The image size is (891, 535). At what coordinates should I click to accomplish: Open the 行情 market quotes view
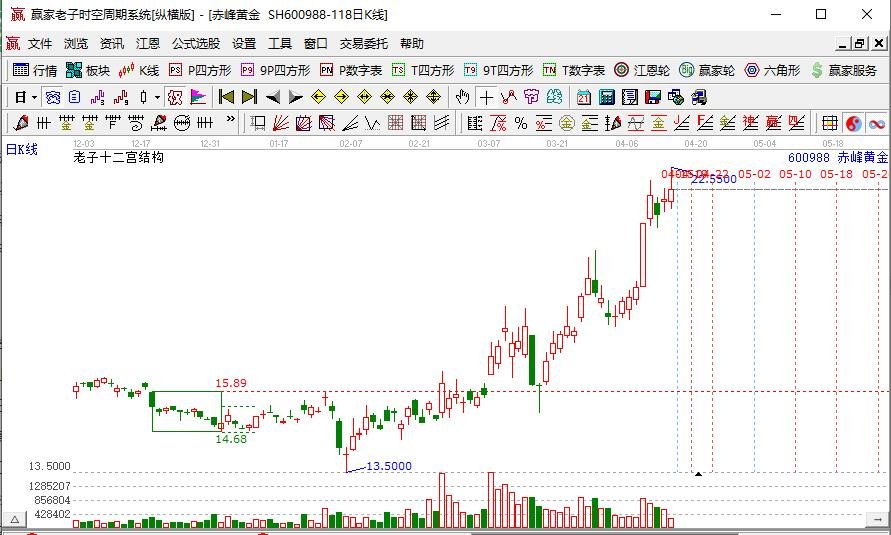click(x=35, y=70)
